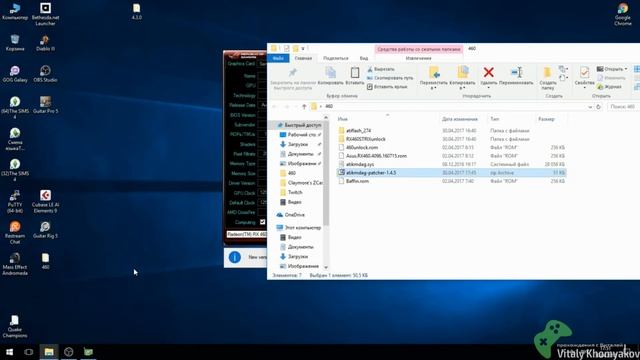This screenshot has height=360, width=640.
Task: Click the Закрепить на панели быстрого доступа pin
Action: tap(293, 77)
